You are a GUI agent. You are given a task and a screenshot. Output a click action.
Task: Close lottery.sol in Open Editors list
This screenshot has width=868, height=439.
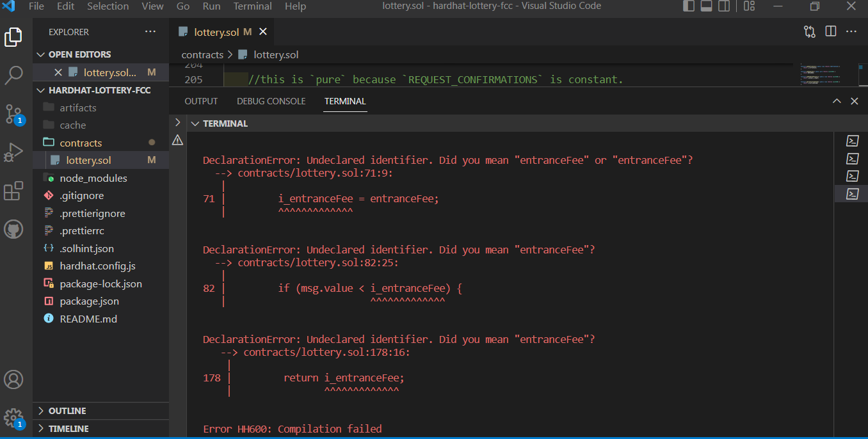(58, 72)
